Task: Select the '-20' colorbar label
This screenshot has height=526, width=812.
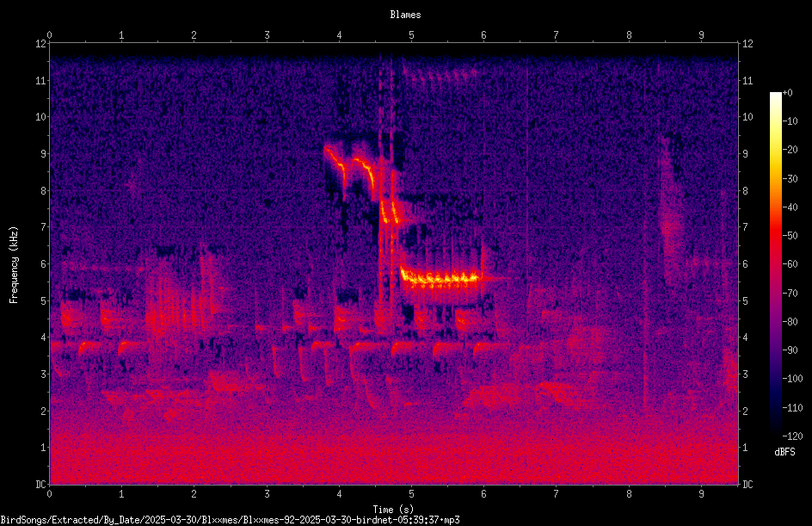Action: (790, 150)
